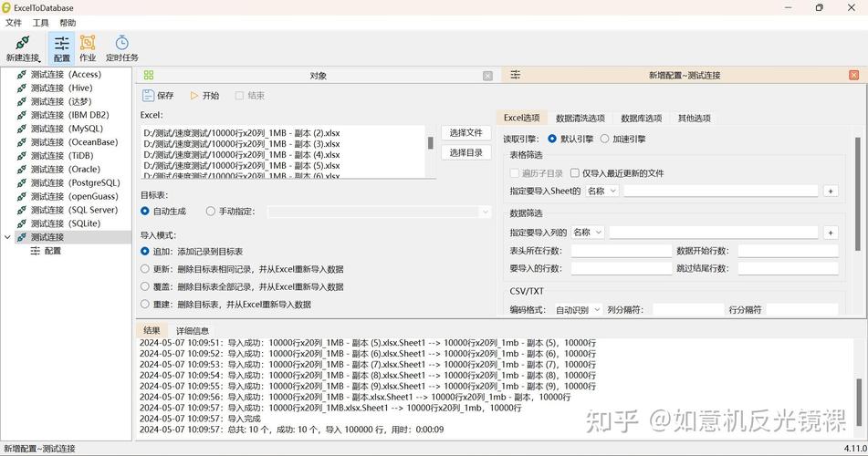Click plus button for Sheet filter

[831, 191]
